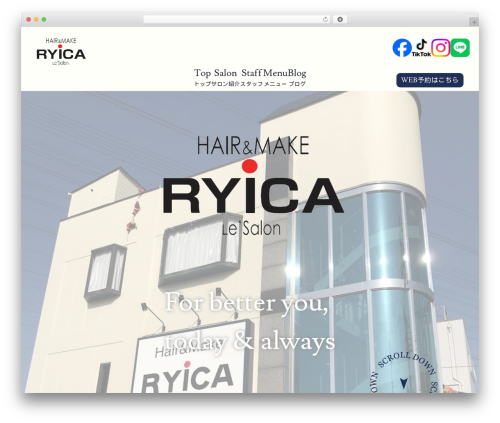Open the Salon menu item

coord(226,77)
